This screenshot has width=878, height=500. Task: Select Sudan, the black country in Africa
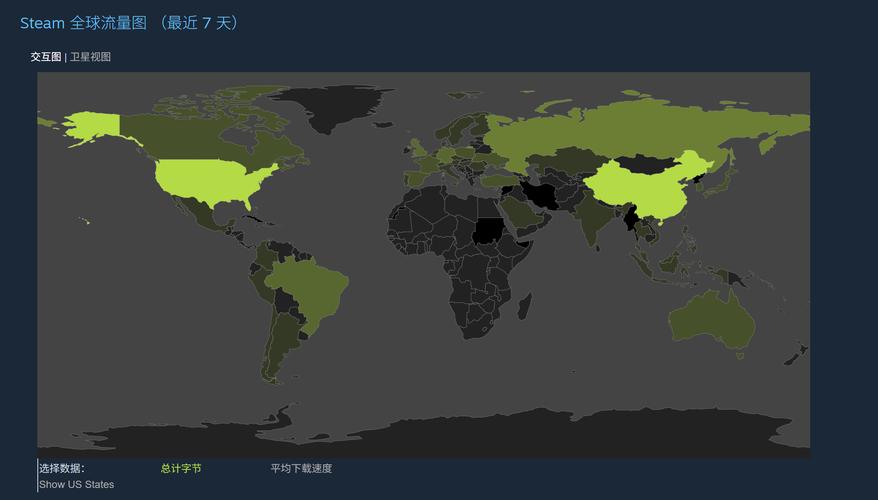point(489,231)
